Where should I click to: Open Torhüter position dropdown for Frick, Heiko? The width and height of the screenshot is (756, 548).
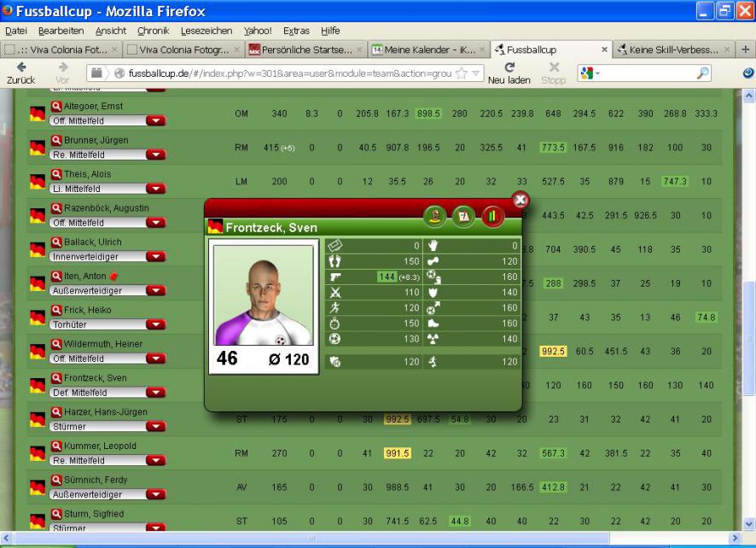click(x=155, y=324)
